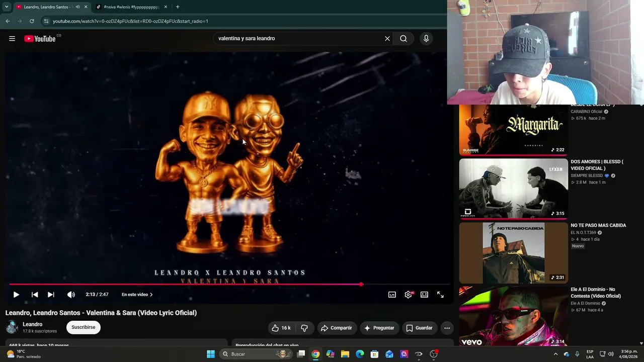Switch to theater mode

click(424, 295)
